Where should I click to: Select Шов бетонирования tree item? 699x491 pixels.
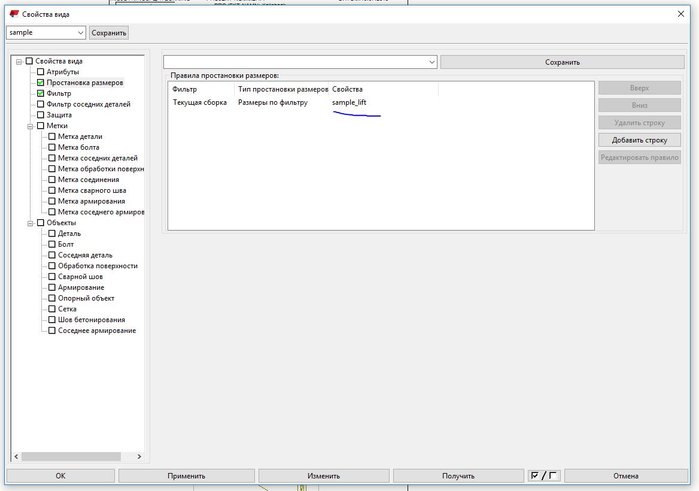91,320
